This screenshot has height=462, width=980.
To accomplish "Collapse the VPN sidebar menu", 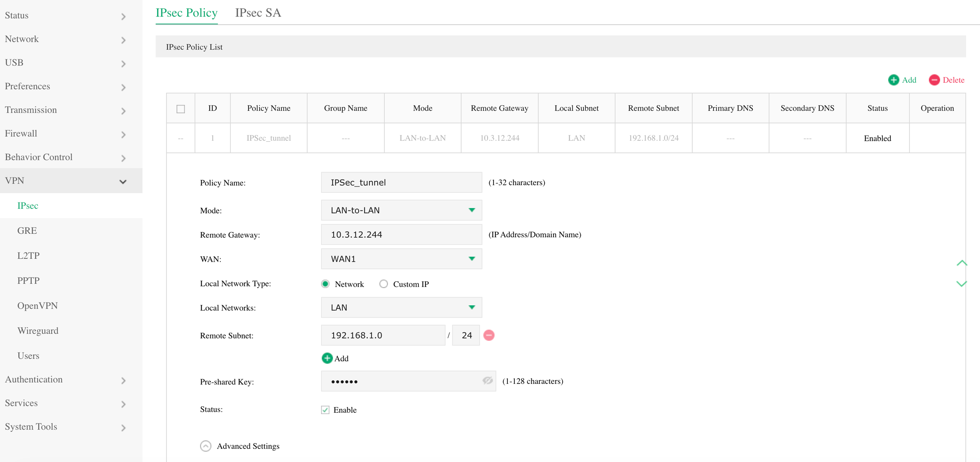I will 71,181.
